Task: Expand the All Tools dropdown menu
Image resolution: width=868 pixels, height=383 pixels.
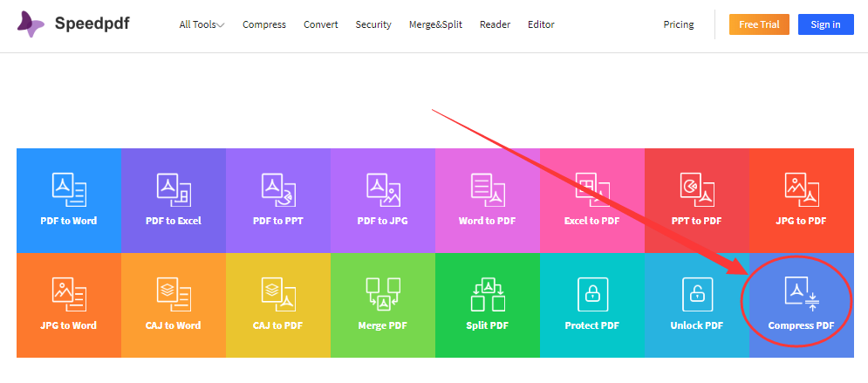Action: [202, 24]
